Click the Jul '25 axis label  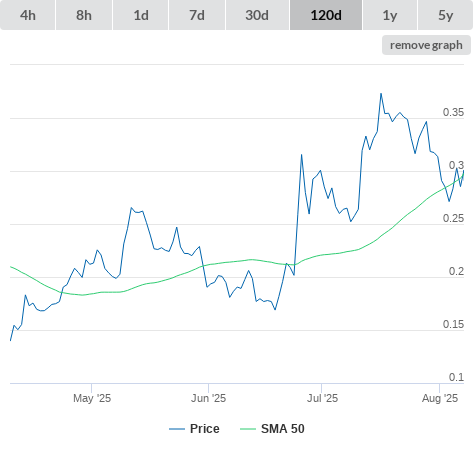322,398
